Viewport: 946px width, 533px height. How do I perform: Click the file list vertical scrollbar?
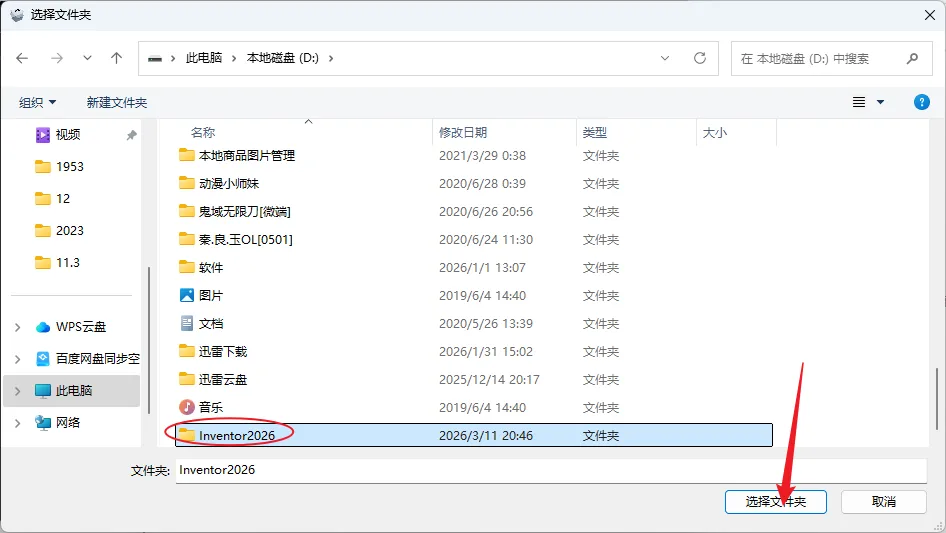937,398
